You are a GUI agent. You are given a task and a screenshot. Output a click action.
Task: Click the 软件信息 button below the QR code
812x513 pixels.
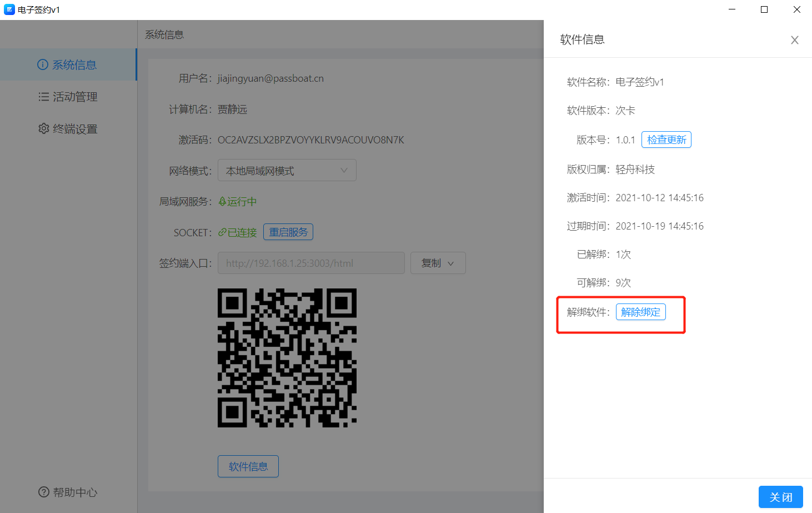(x=248, y=466)
